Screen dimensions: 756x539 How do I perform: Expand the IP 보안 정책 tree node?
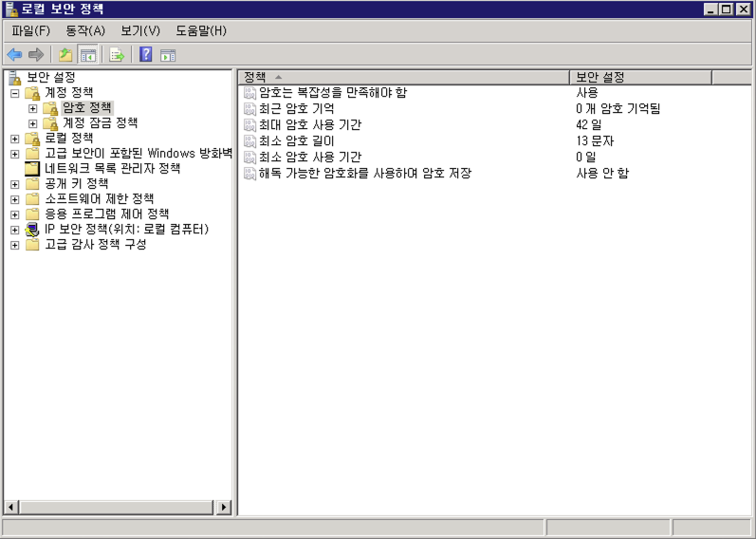[x=15, y=231]
